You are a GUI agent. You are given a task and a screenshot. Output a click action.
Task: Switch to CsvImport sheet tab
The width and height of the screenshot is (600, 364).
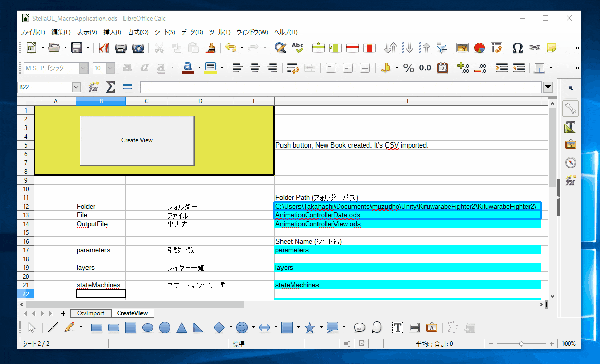pyautogui.click(x=91, y=313)
